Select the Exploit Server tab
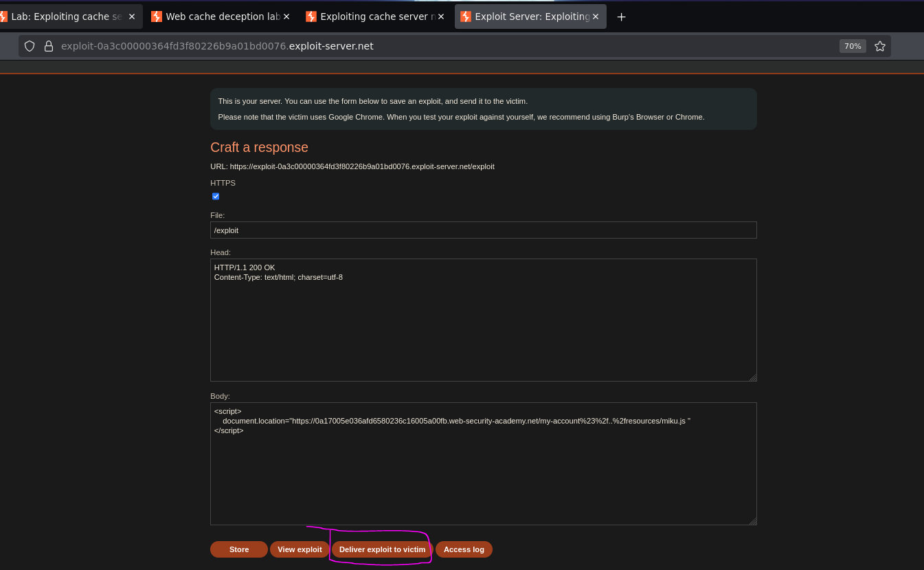Viewport: 924px width, 570px height. 530,17
